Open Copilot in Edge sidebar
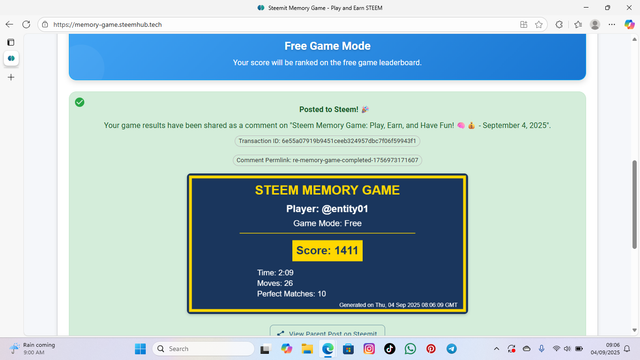640x360 pixels. (629, 24)
